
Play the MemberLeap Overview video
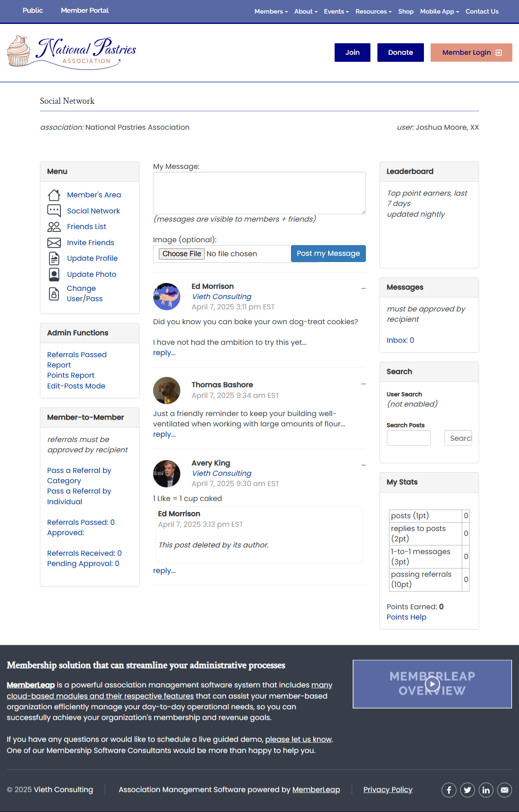point(432,684)
